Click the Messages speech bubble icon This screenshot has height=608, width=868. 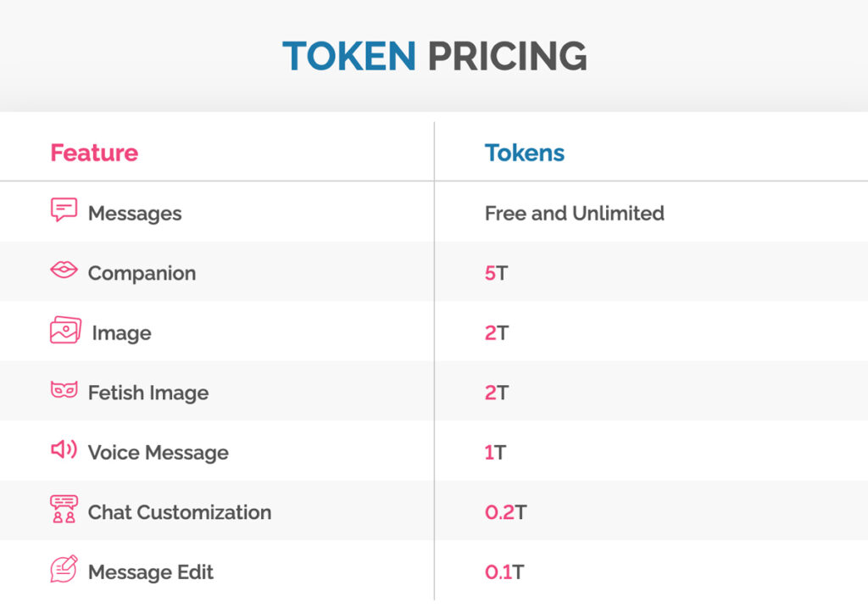[x=64, y=210]
